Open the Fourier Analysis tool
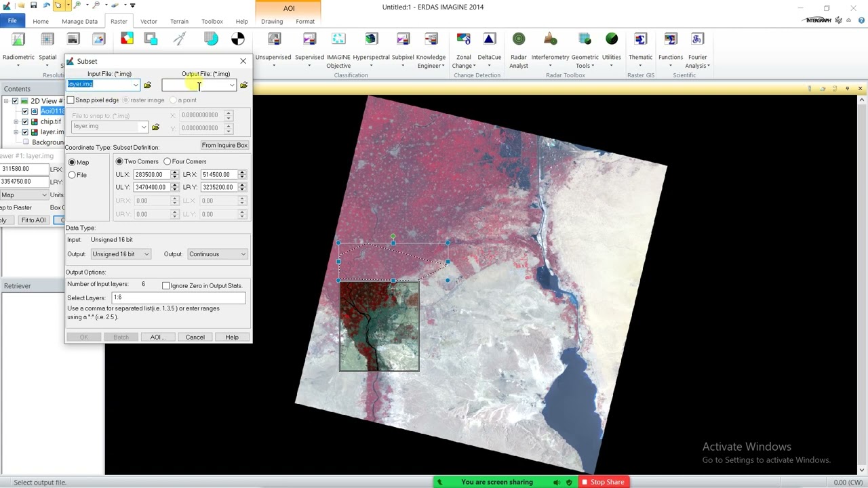 [697, 39]
